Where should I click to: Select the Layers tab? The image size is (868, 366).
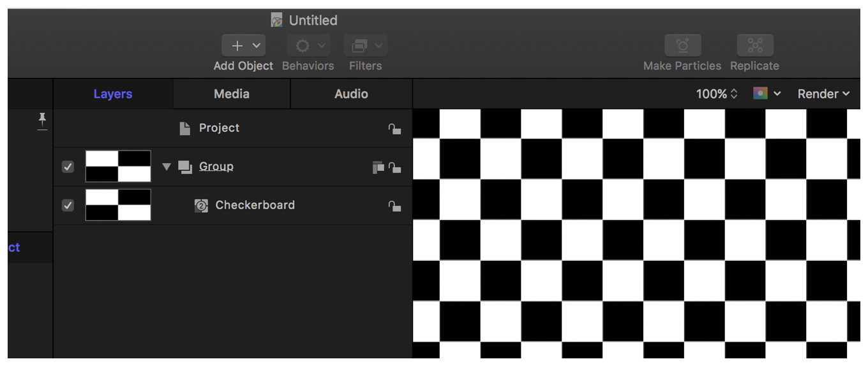click(113, 94)
